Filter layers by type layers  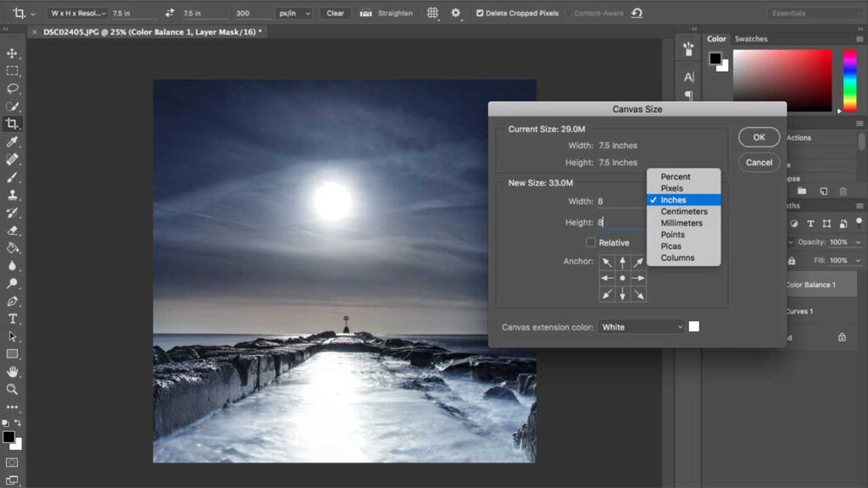pyautogui.click(x=810, y=224)
